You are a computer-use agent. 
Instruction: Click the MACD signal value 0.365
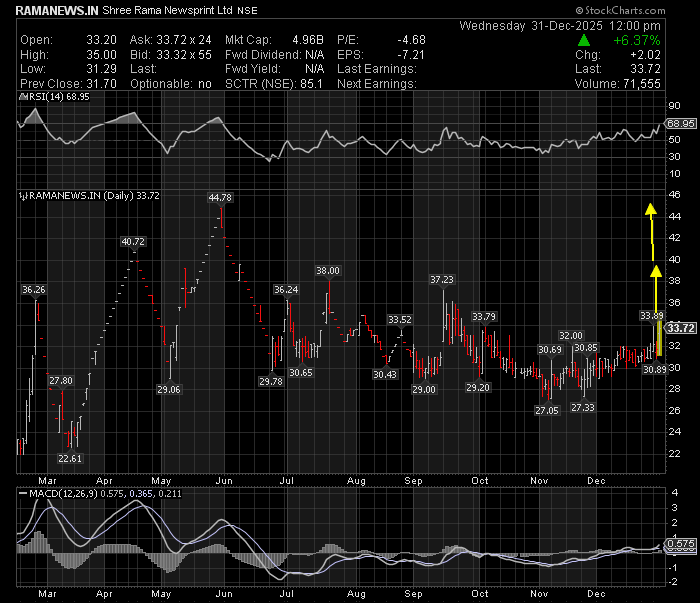pos(141,494)
